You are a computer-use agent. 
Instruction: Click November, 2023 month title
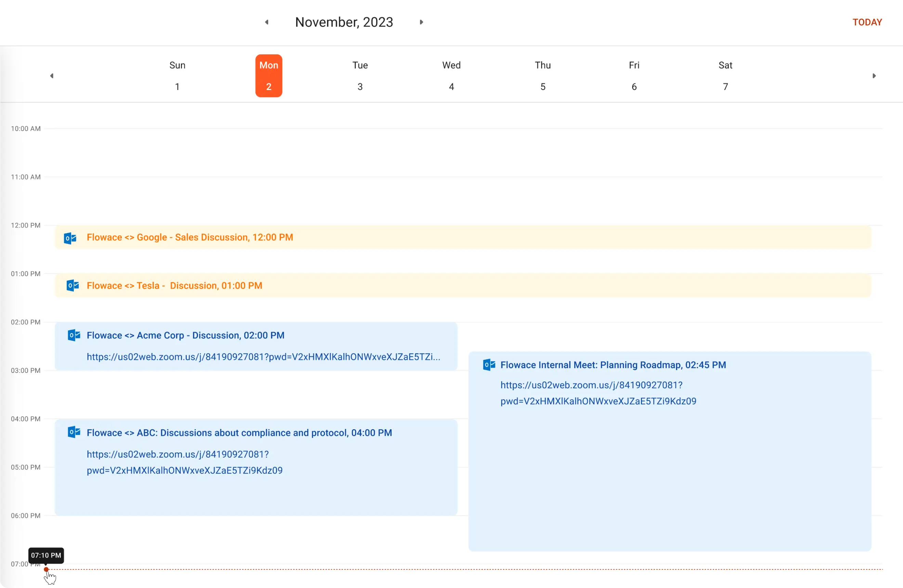point(344,22)
